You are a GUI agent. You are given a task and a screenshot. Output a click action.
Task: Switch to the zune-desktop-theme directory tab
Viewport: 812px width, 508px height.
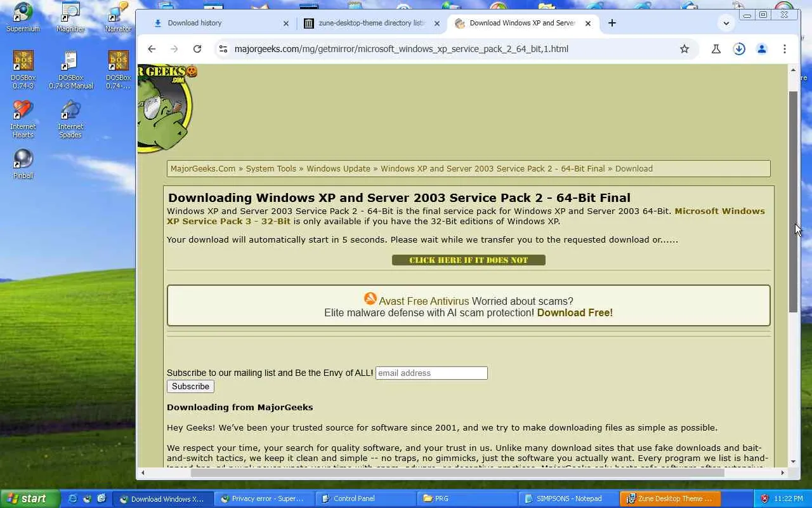[x=371, y=23]
